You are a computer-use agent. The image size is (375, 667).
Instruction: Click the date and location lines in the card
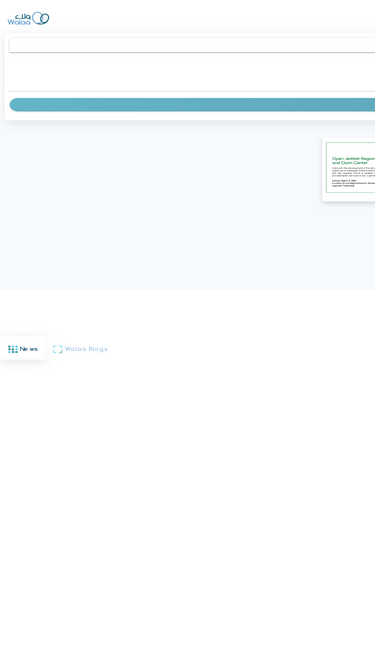point(353,183)
